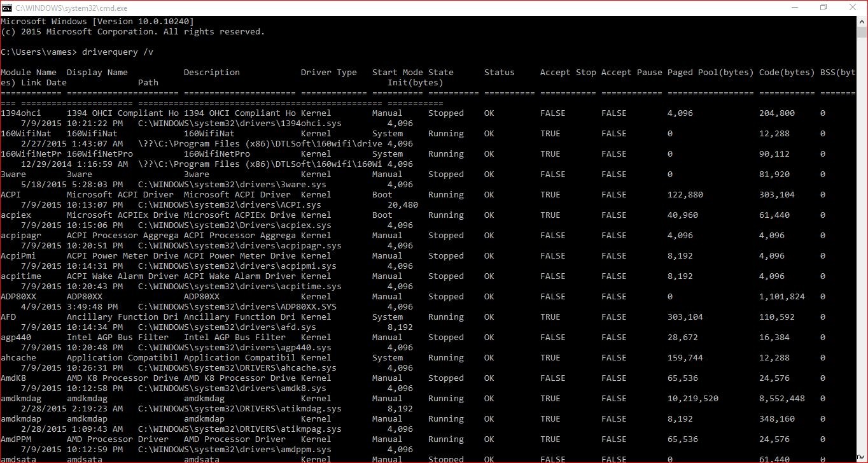Click the scroll down arrow
Image resolution: width=868 pixels, height=463 pixels.
pyautogui.click(x=863, y=457)
